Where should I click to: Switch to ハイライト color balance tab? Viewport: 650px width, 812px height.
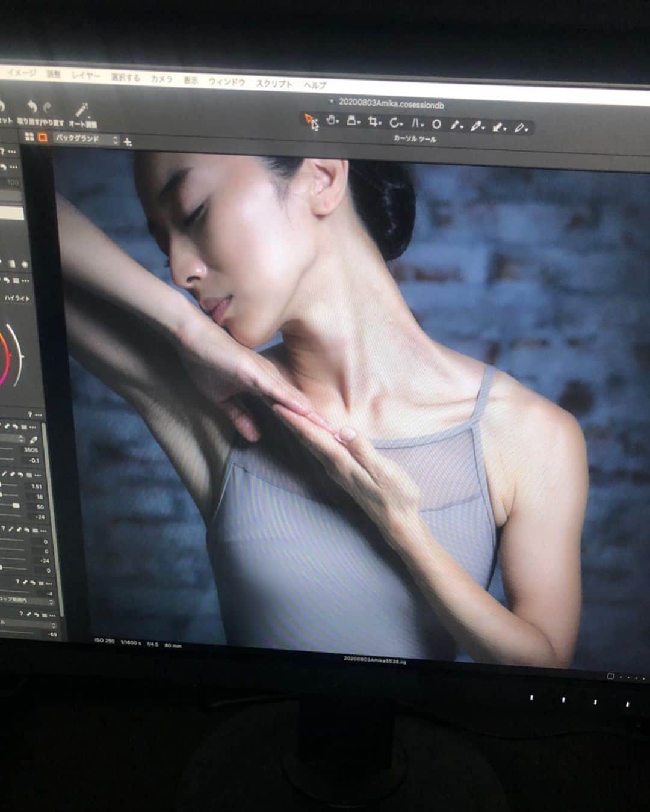[x=17, y=298]
